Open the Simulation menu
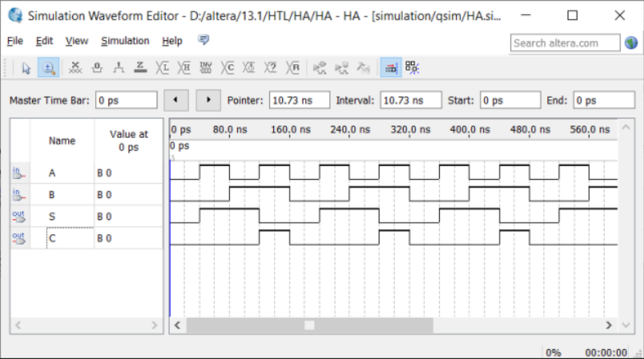Screen dimensions: 644x359 tap(125, 41)
